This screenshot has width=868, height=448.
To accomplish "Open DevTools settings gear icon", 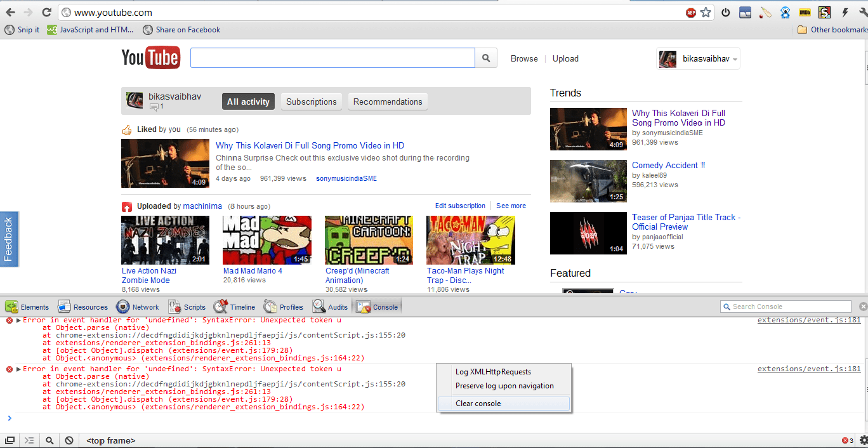I will pyautogui.click(x=862, y=440).
